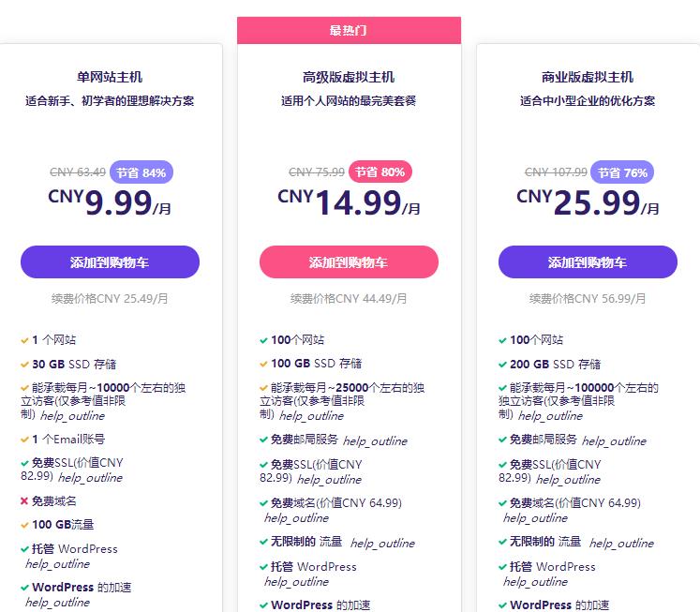This screenshot has width=700, height=612.
Task: Click help icon for 100000 visitors in 商业版虚拟主机 plan
Action: click(x=550, y=416)
